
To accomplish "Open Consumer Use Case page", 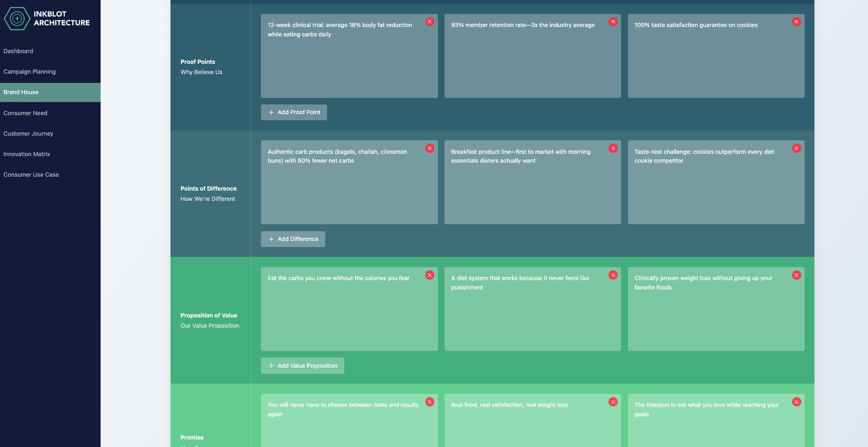I will (x=31, y=175).
